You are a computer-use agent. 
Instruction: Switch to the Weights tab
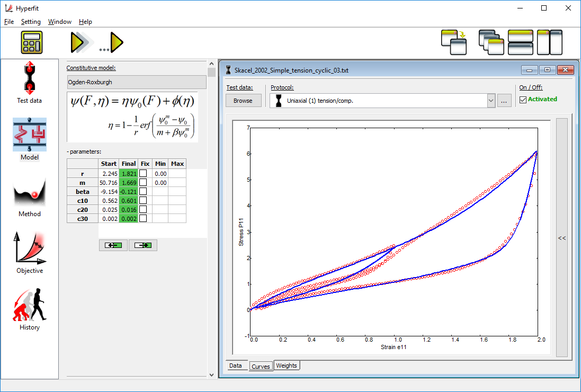[x=287, y=366]
